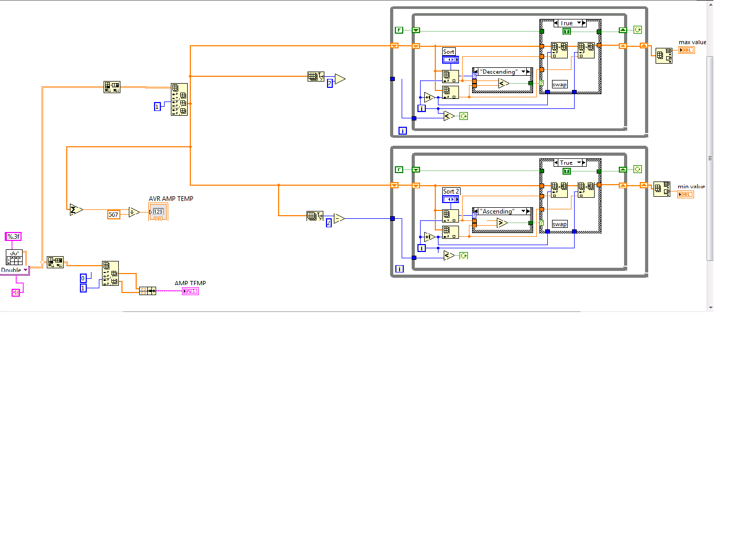Select the Read From Spreadsheet File node
Image resolution: width=756 pixels, height=535 pixels.
tap(14, 257)
